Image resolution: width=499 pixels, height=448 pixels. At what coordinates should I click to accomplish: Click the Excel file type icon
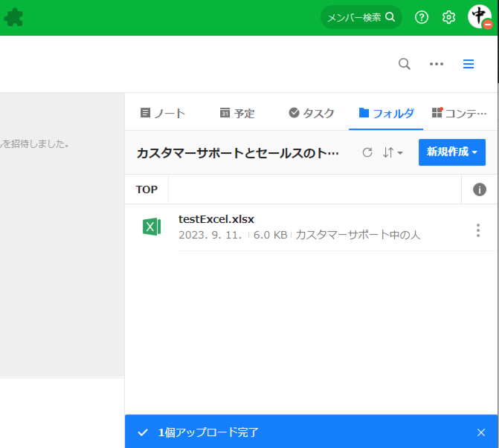(152, 227)
